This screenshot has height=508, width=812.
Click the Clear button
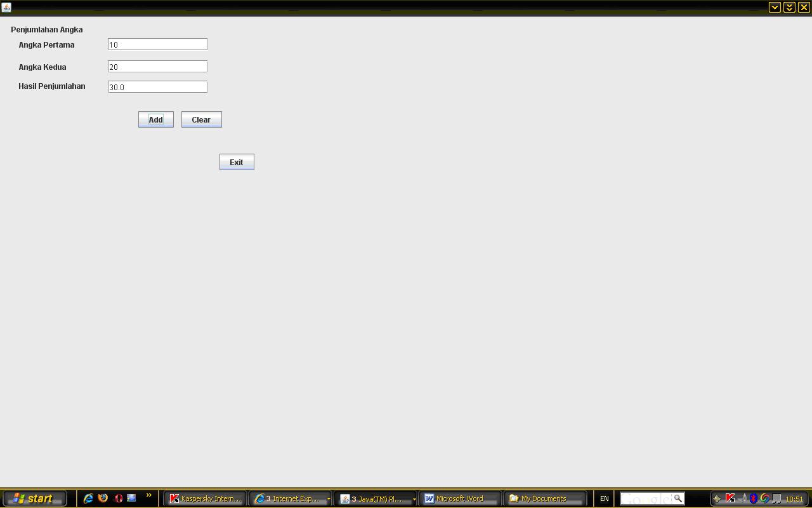pos(202,119)
